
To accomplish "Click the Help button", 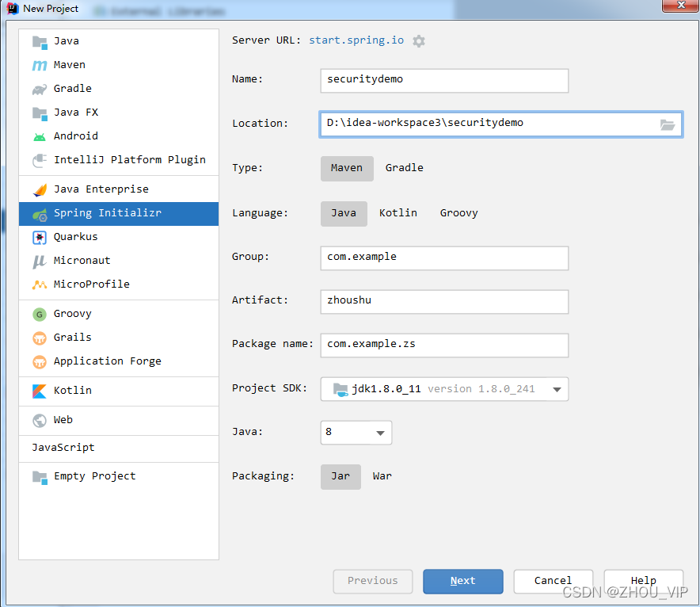I will [643, 581].
